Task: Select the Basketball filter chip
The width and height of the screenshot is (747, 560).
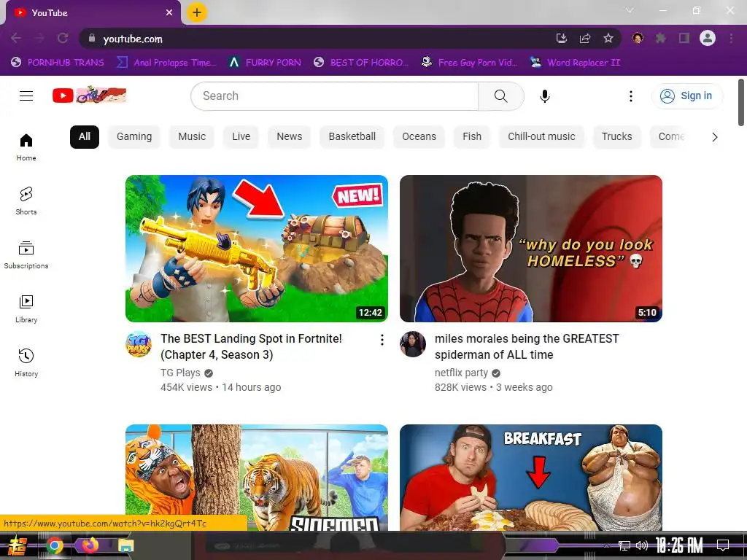Action: click(x=352, y=136)
